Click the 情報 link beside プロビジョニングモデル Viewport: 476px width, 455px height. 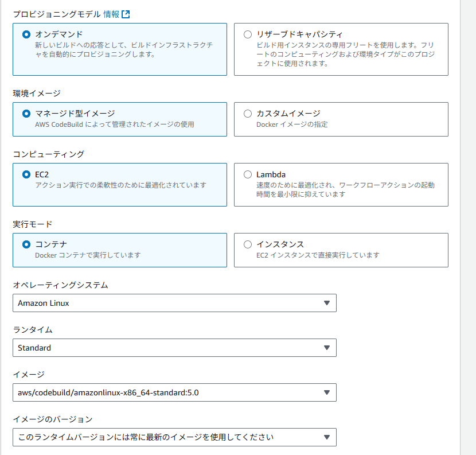[111, 14]
